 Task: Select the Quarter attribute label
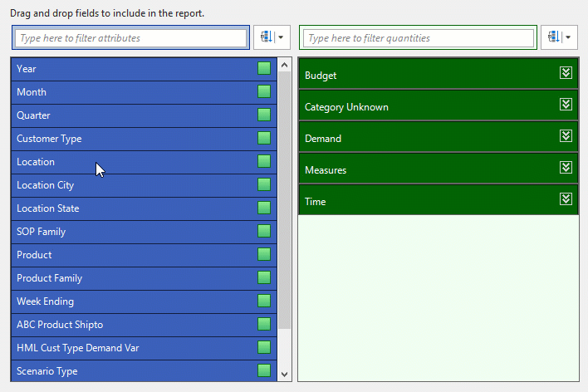click(33, 115)
